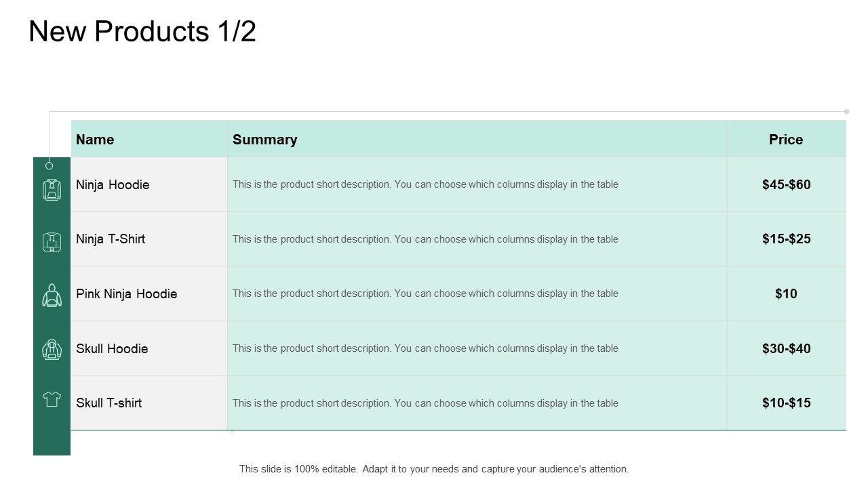868x488 pixels.
Task: Click the Skull Hoodie icon
Action: (x=52, y=348)
